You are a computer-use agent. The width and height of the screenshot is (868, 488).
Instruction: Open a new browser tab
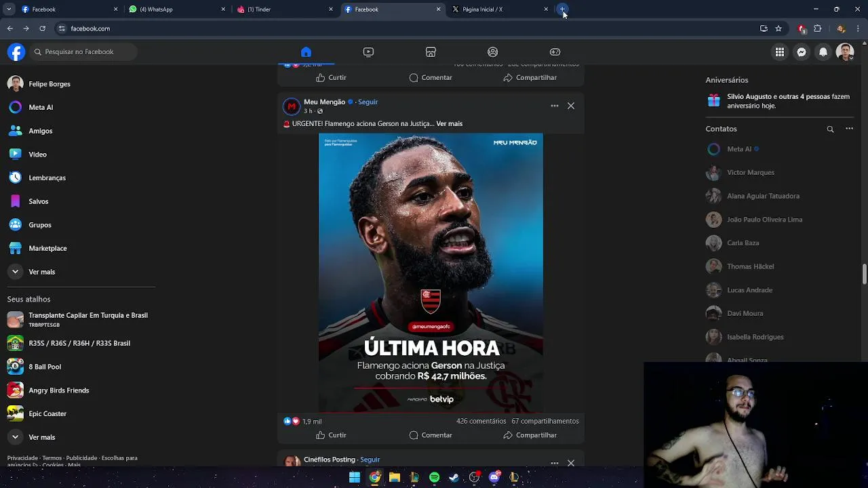pyautogui.click(x=562, y=9)
